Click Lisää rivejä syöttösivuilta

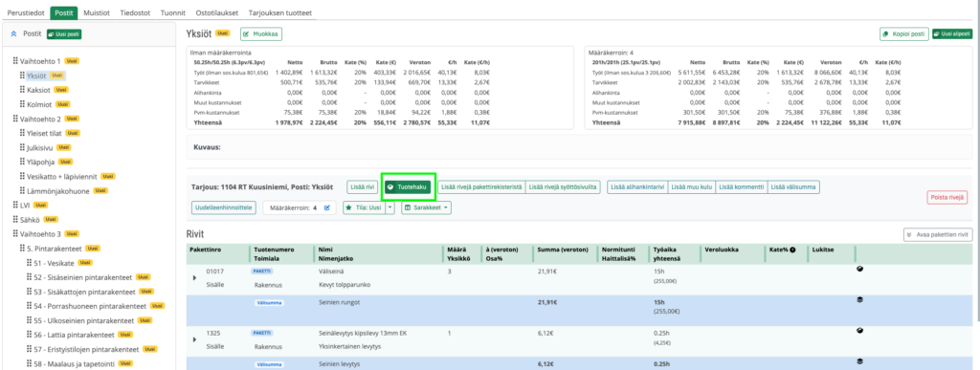[563, 186]
